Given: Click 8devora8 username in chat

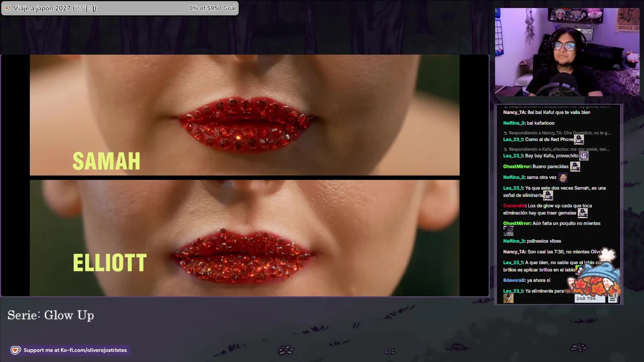Looking at the screenshot, I should pyautogui.click(x=514, y=280).
